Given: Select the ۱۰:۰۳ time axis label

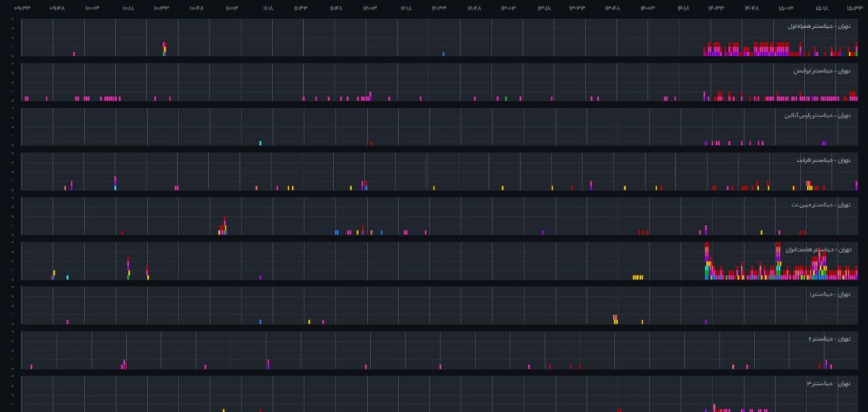Looking at the screenshot, I should tap(92, 9).
